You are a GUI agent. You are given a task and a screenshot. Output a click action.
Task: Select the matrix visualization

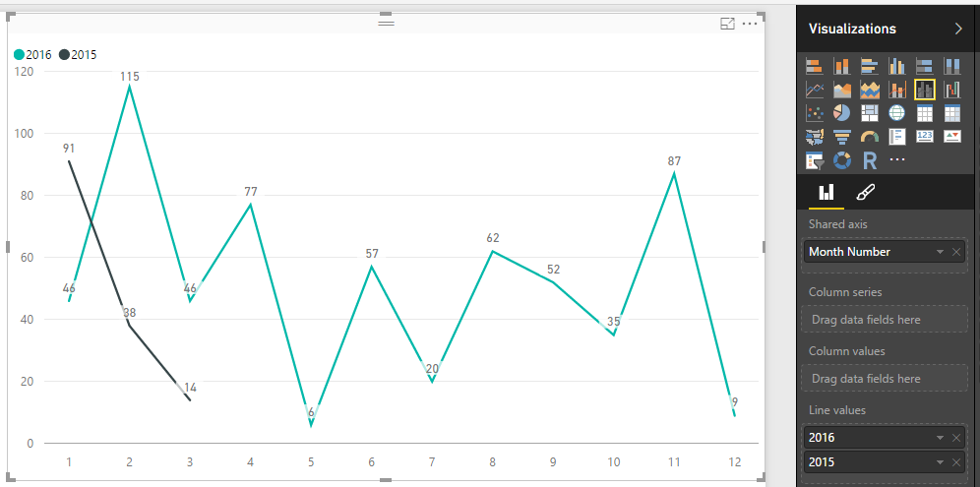951,113
